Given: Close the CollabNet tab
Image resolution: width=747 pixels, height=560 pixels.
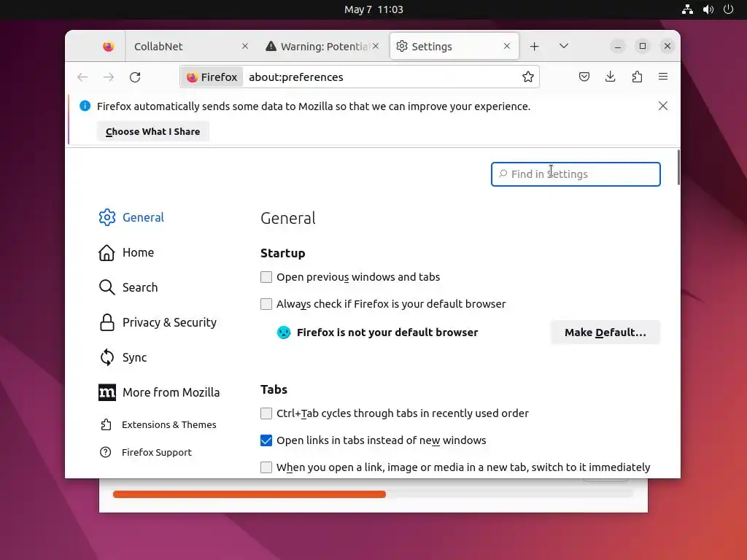Looking at the screenshot, I should coord(245,46).
